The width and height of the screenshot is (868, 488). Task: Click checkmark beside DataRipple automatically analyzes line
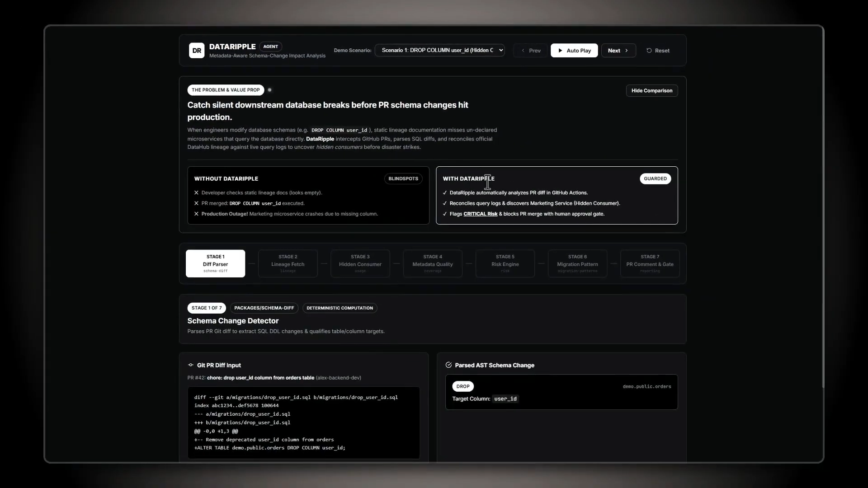coord(445,193)
